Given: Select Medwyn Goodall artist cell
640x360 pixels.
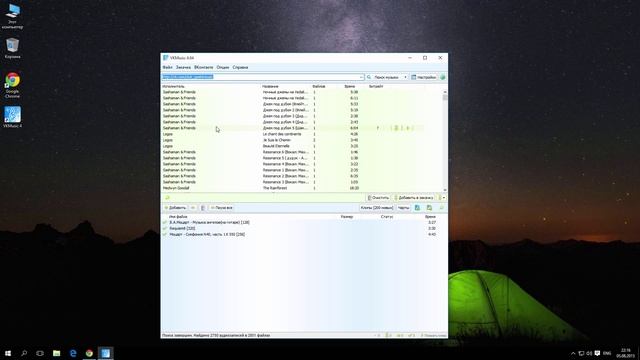Looking at the screenshot, I should pyautogui.click(x=176, y=188).
